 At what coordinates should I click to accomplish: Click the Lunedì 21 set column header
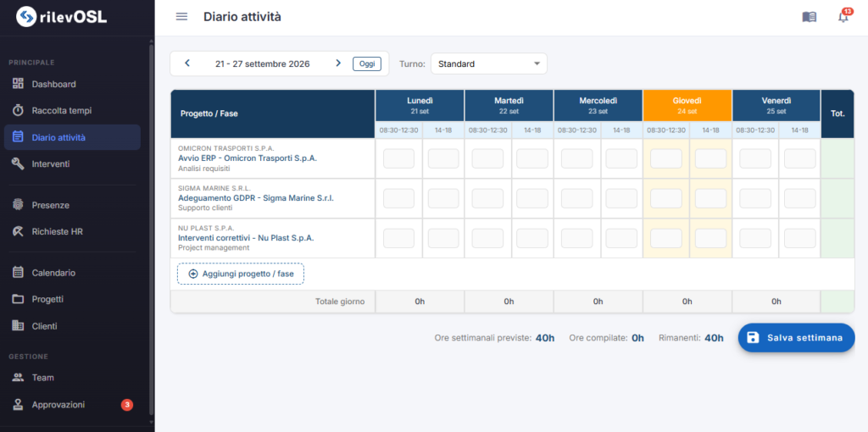coord(420,106)
